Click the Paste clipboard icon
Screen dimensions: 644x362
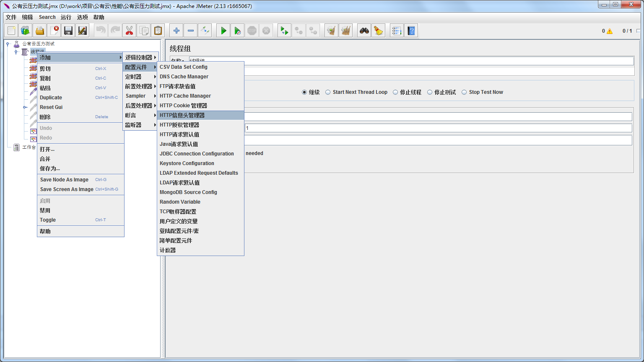coord(158,31)
